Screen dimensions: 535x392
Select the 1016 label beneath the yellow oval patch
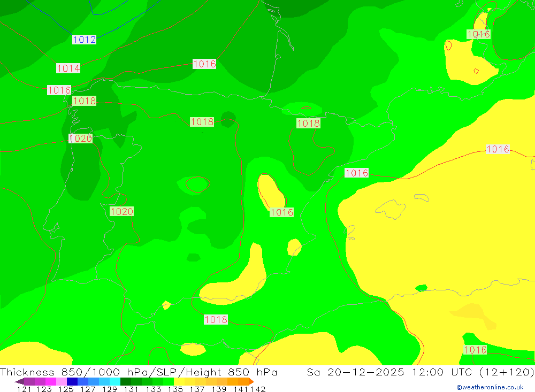(x=281, y=212)
